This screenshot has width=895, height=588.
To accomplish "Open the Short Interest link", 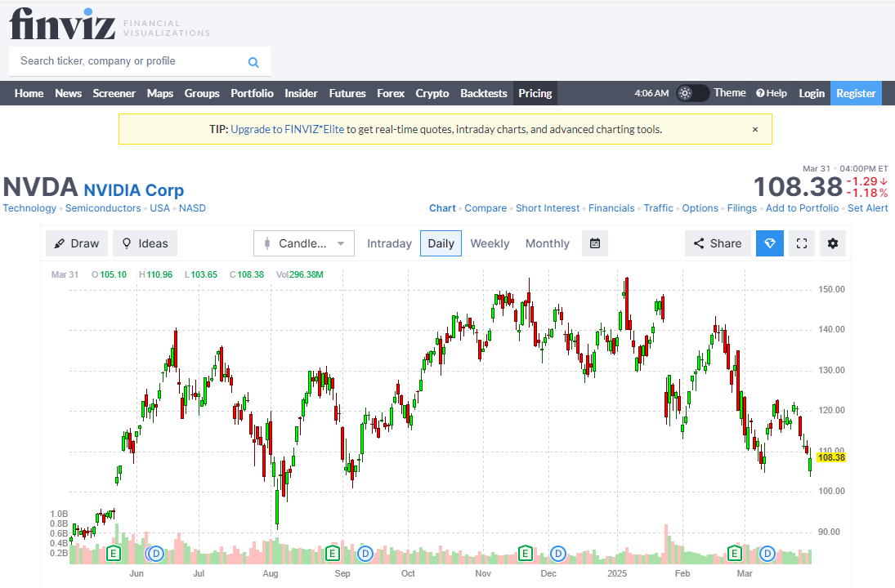I will tap(548, 208).
